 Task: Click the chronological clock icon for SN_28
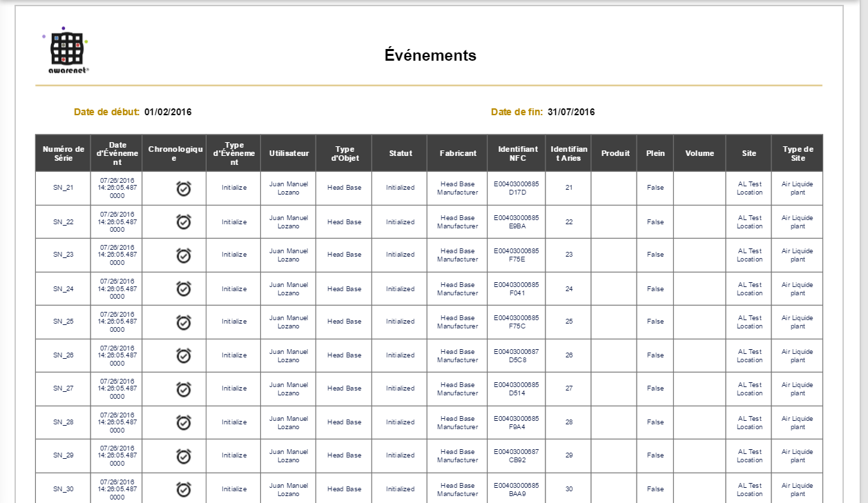(184, 422)
